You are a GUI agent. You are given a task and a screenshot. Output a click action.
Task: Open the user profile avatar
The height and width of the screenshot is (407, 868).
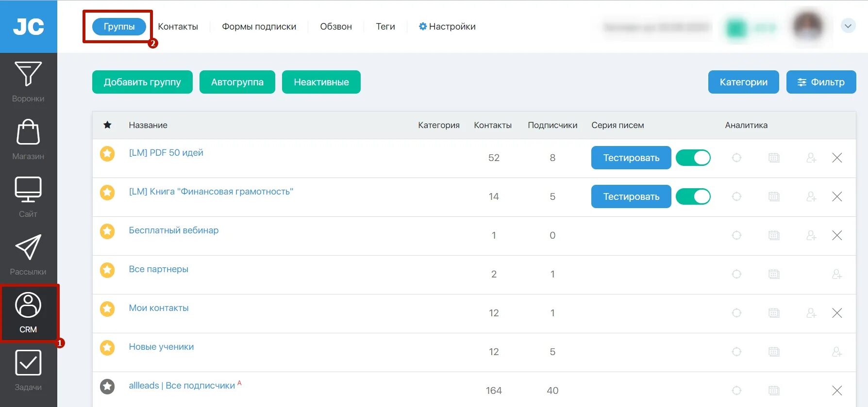807,26
